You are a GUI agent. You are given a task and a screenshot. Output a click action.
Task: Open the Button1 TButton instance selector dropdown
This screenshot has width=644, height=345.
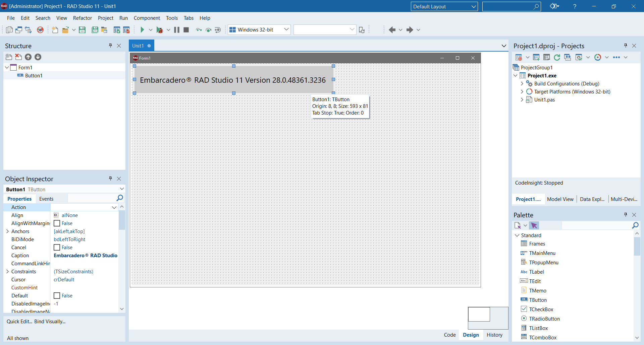coord(122,189)
